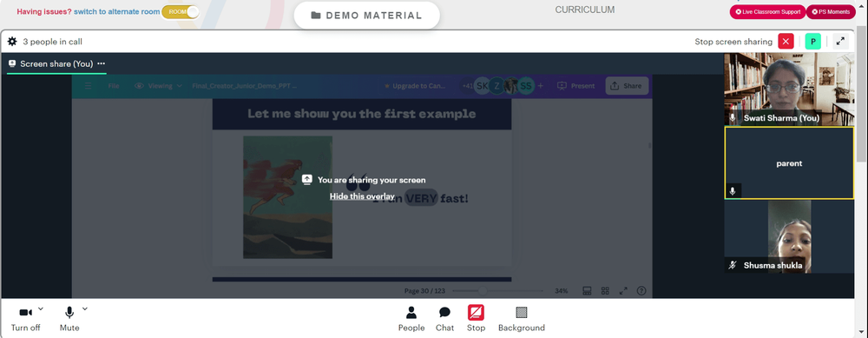Adjust the Canva zoom slider

(483, 290)
